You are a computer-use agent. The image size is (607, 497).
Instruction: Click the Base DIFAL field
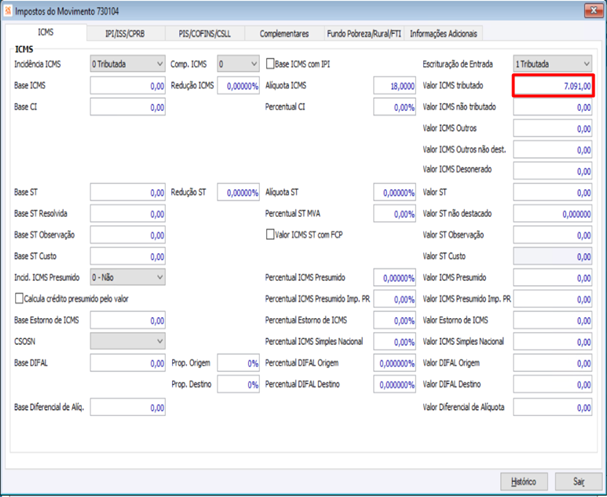[x=128, y=363]
